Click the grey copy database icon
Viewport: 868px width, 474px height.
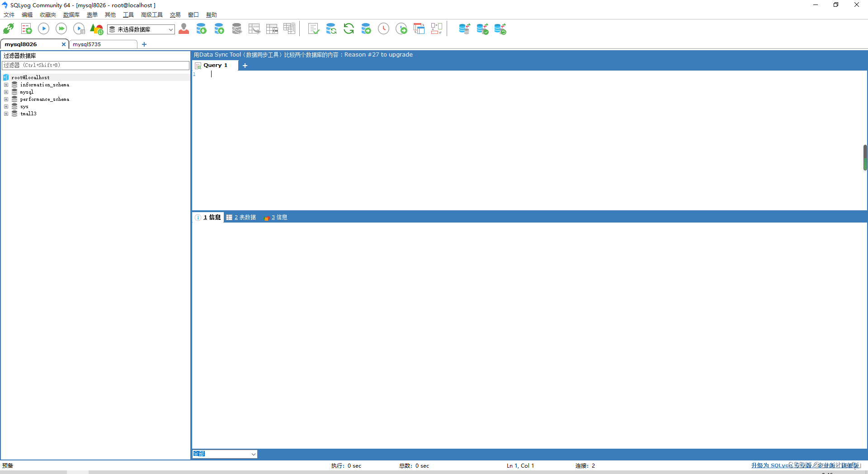coord(237,29)
